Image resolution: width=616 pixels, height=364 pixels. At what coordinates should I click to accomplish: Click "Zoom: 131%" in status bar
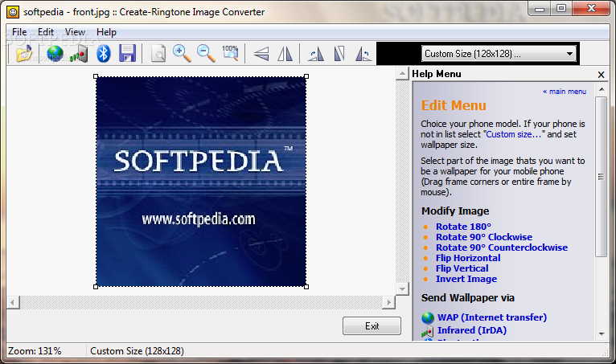35,351
